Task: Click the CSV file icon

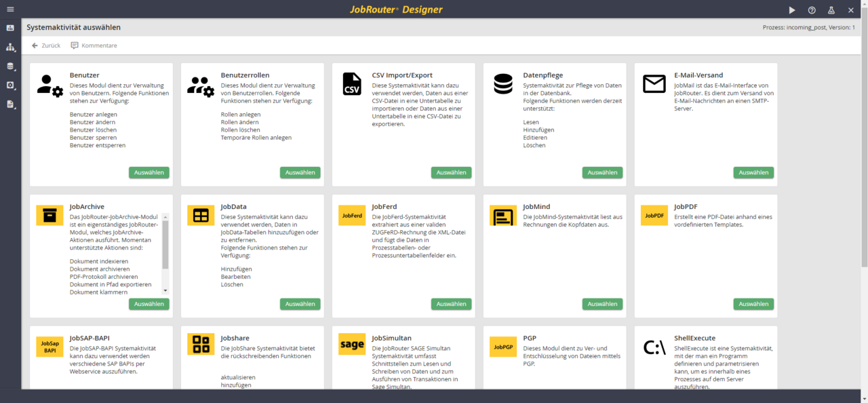Action: tap(352, 84)
